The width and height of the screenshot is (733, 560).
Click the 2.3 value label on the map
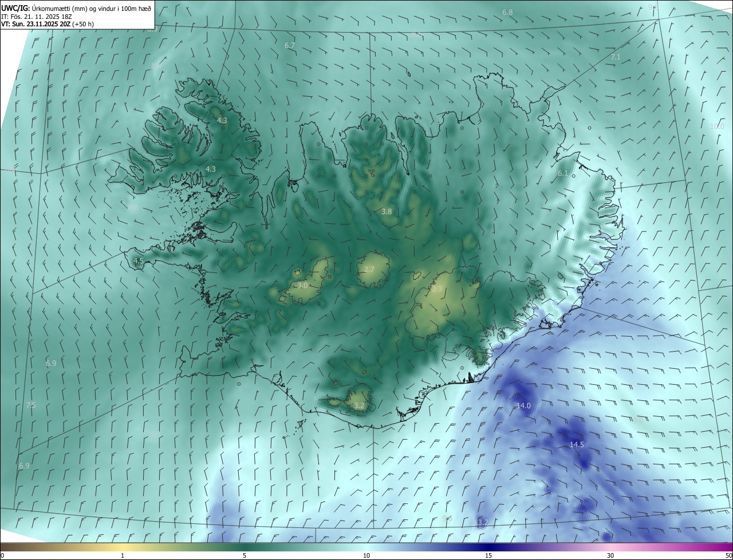437,290
